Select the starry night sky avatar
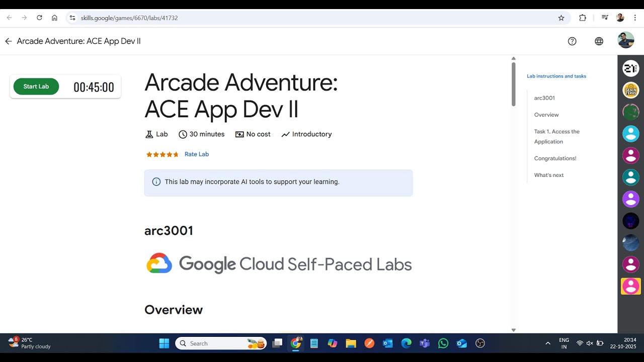This screenshot has width=644, height=362. (x=631, y=242)
